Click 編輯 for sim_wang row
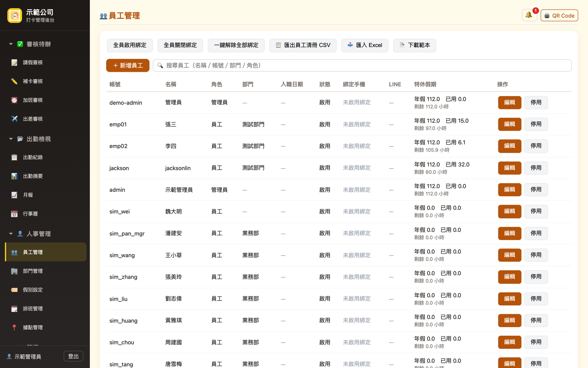588x368 pixels. (510, 255)
